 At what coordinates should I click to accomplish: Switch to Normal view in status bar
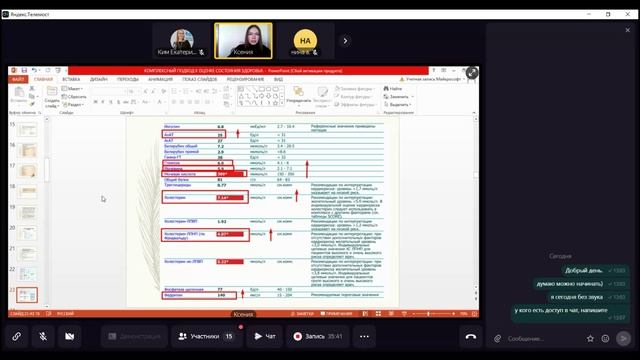[365, 313]
